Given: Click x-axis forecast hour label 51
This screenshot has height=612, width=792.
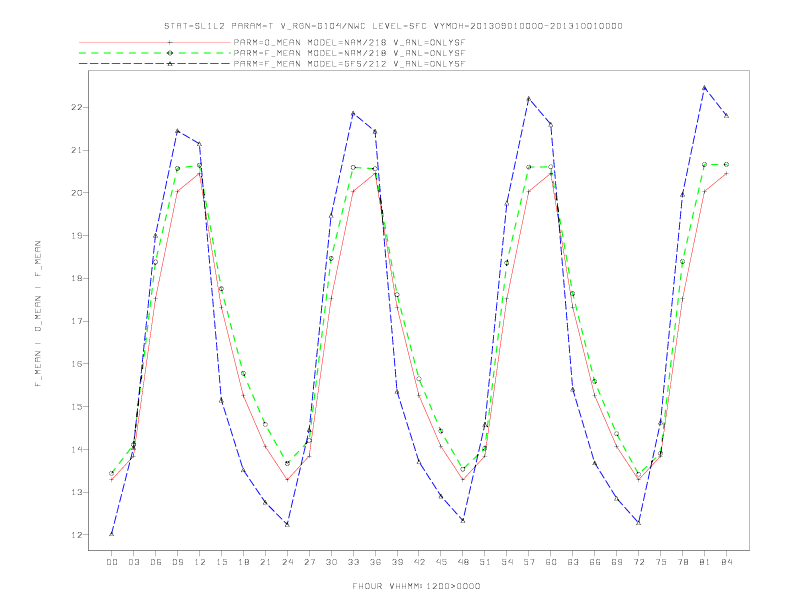Looking at the screenshot, I should 485,562.
